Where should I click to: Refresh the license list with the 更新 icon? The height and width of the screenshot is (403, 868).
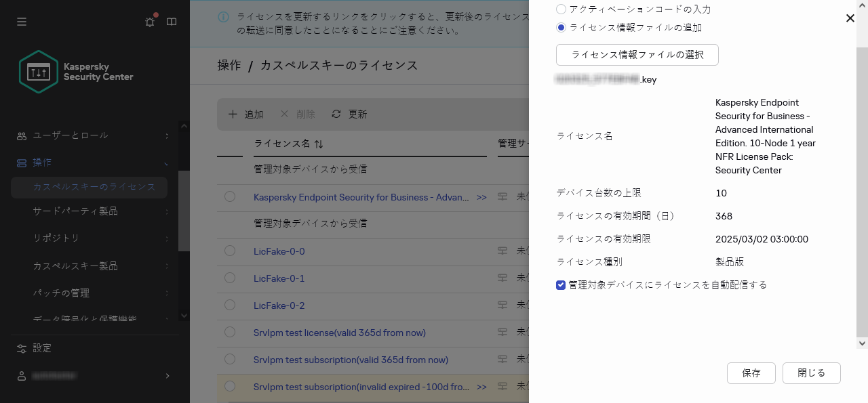(336, 114)
